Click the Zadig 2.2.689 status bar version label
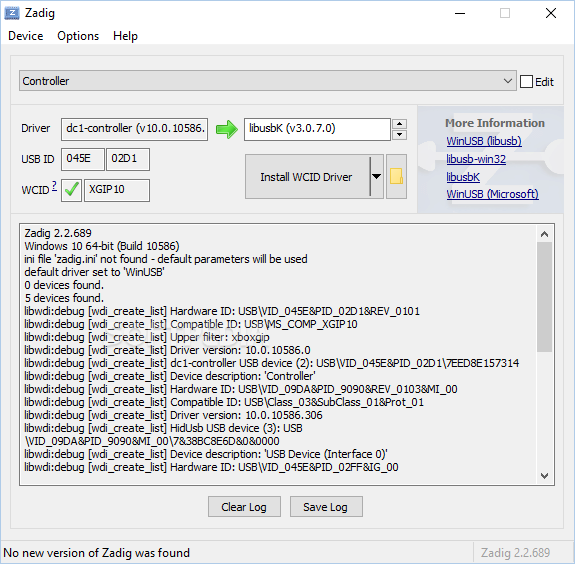Screen dimensions: 575x564 [515, 553]
